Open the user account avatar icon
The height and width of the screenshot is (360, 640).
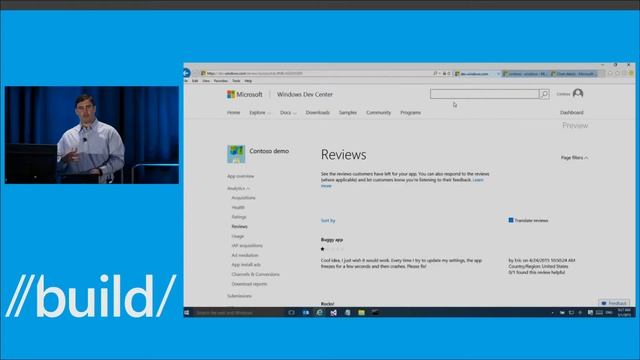[578, 94]
